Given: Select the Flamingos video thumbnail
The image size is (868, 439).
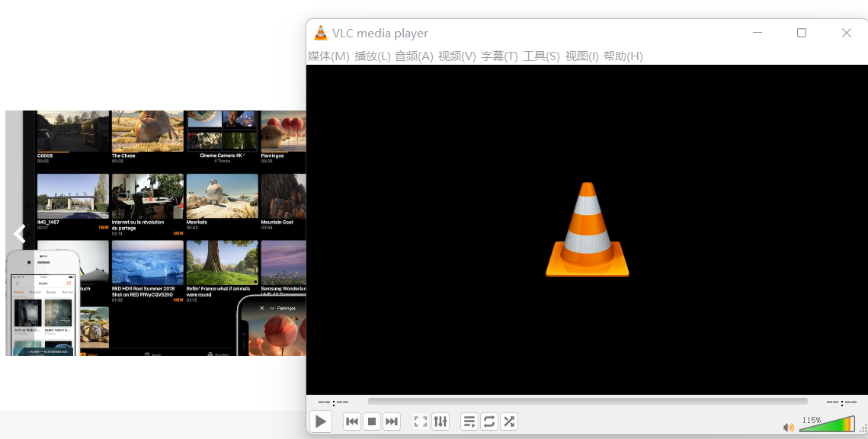Looking at the screenshot, I should [283, 131].
